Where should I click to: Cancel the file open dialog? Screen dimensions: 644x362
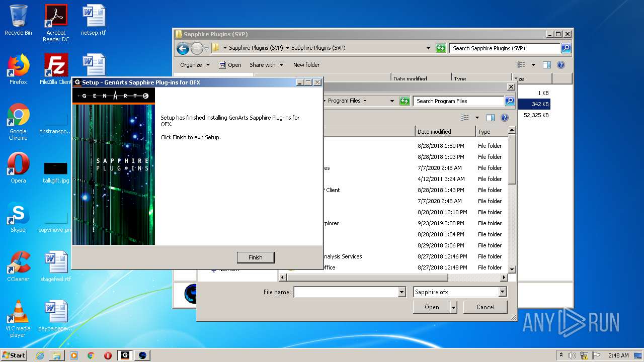point(485,307)
